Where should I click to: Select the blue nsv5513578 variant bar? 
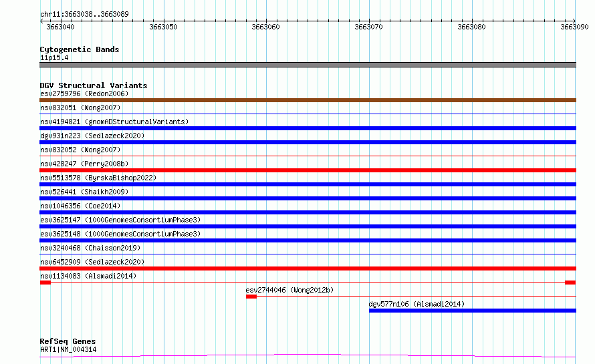coord(308,184)
